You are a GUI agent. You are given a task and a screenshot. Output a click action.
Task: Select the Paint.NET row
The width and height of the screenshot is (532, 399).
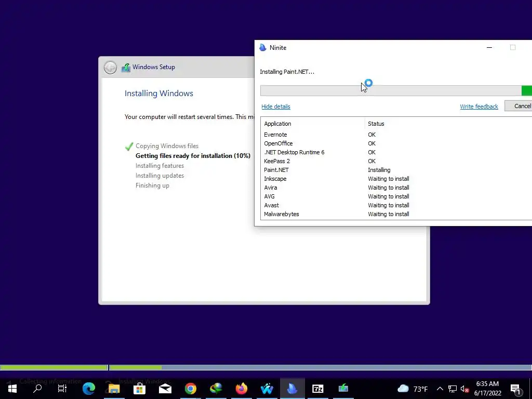pyautogui.click(x=396, y=170)
